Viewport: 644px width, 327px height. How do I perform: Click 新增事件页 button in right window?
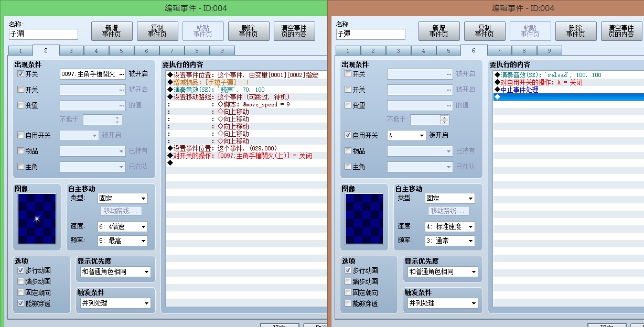pos(439,31)
